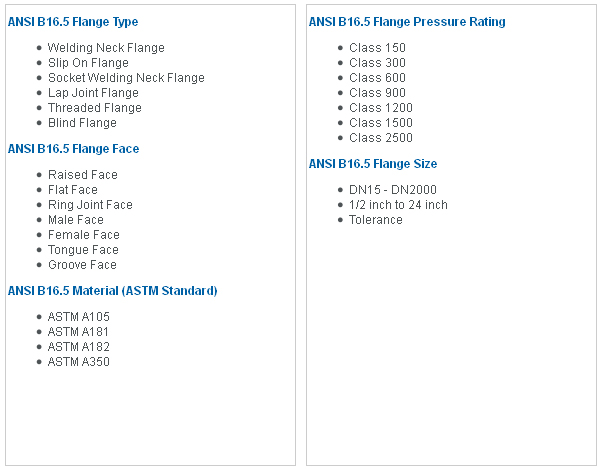Select Class 600 rating link
Screen dimensions: 602x469
377,78
